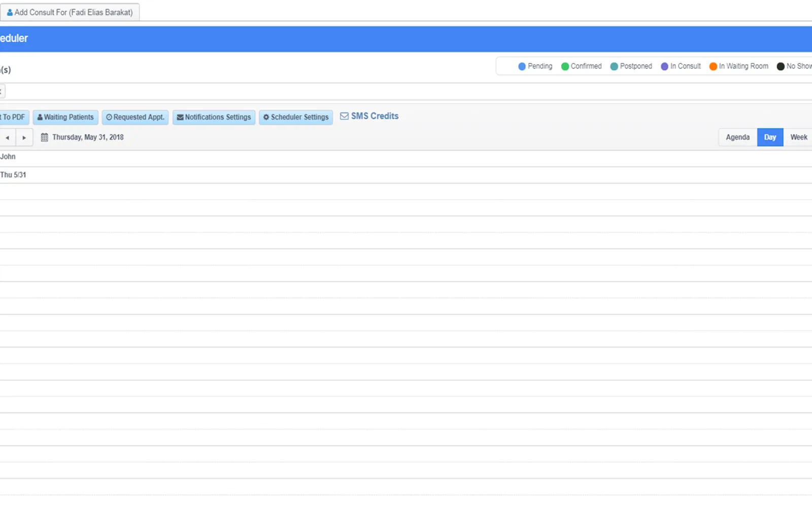812x508 pixels.
Task: Click the SMS Credits link
Action: (x=375, y=116)
